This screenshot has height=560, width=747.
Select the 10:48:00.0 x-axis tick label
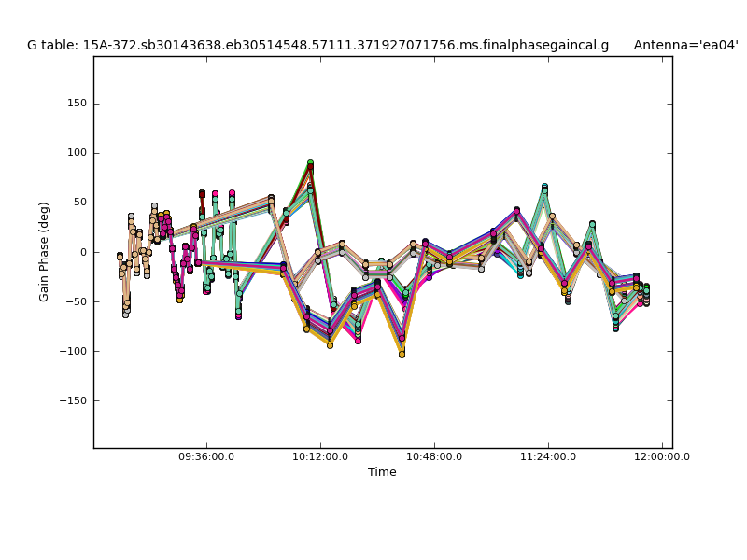434,457
